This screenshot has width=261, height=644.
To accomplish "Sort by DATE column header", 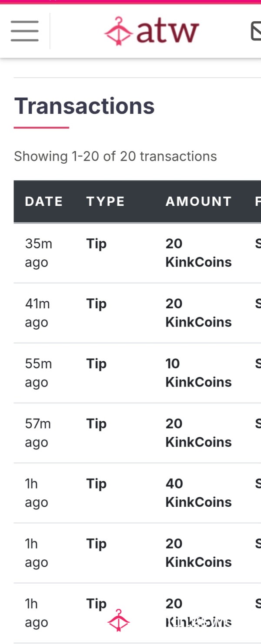I will click(44, 201).
